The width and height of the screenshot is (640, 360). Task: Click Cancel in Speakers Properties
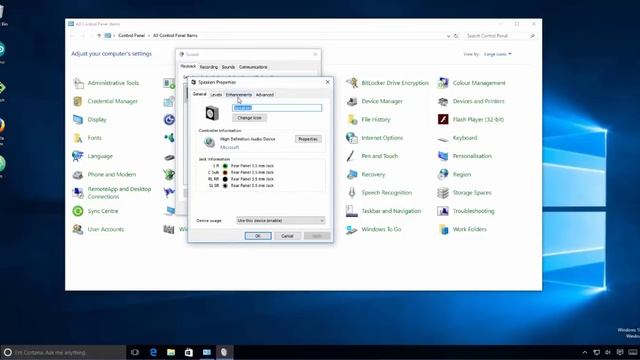(x=287, y=236)
